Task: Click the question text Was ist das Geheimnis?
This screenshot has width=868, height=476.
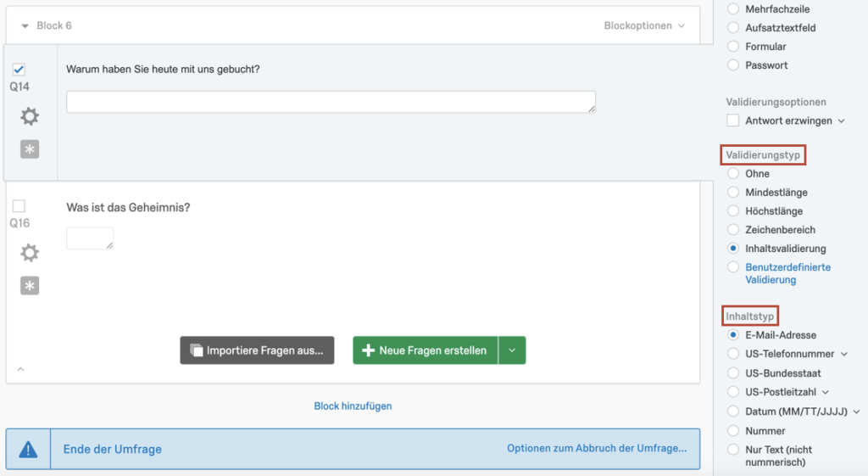Action: [128, 207]
